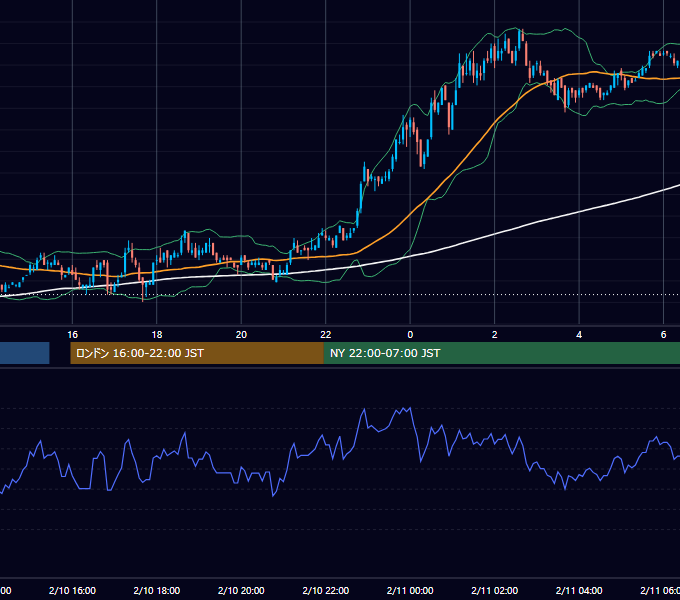Click the 2/10 20:00 date label
The image size is (680, 600).
click(x=241, y=590)
